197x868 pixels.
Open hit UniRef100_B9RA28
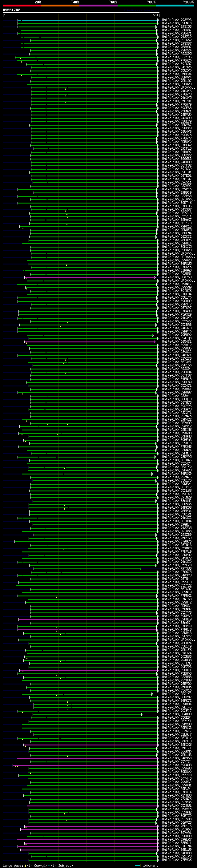coord(177,84)
